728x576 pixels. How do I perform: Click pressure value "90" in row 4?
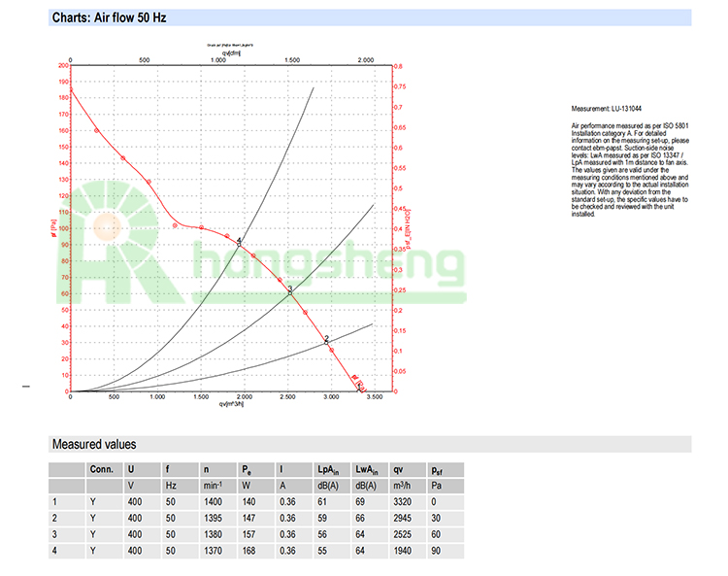[436, 551]
